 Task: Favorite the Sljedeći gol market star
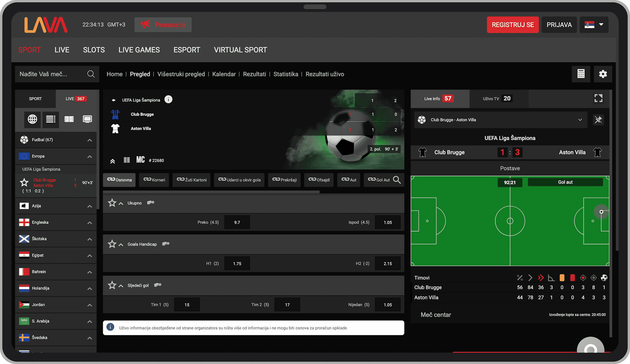pos(112,285)
